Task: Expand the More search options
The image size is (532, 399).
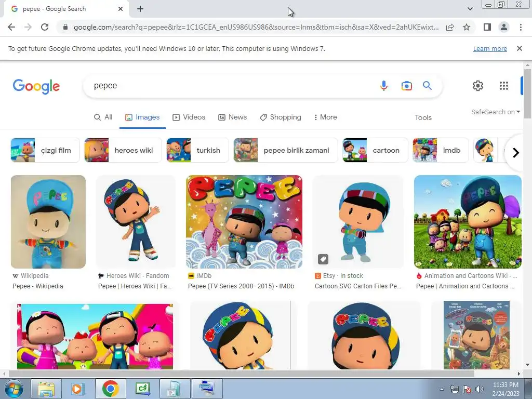Action: [325, 117]
